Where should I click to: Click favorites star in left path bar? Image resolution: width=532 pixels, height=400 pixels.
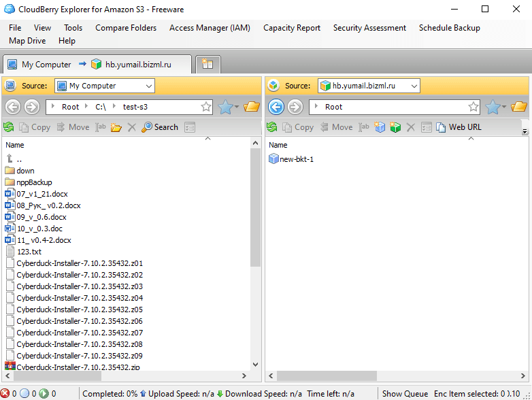click(x=206, y=107)
